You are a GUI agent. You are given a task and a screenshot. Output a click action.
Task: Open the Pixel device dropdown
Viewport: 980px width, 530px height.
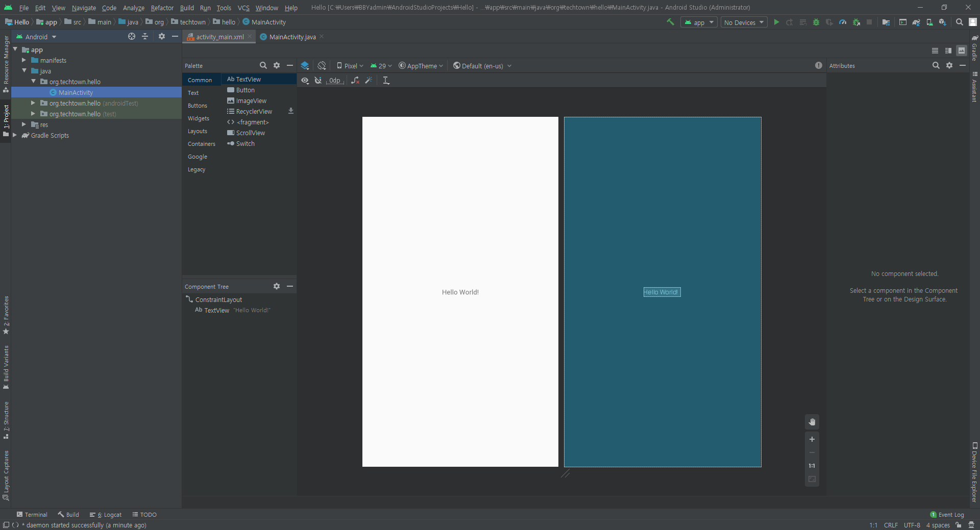click(350, 66)
